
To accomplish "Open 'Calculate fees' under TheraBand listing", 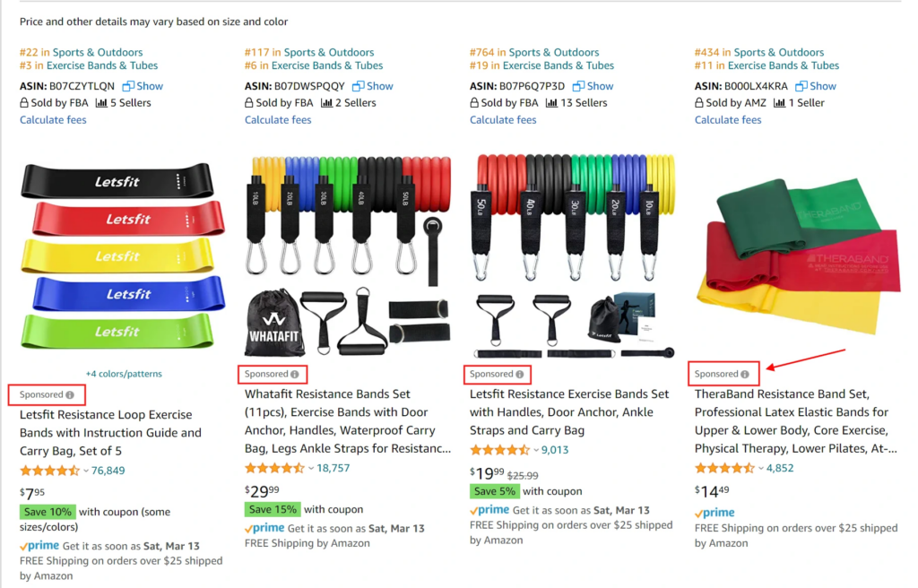I will click(x=727, y=119).
